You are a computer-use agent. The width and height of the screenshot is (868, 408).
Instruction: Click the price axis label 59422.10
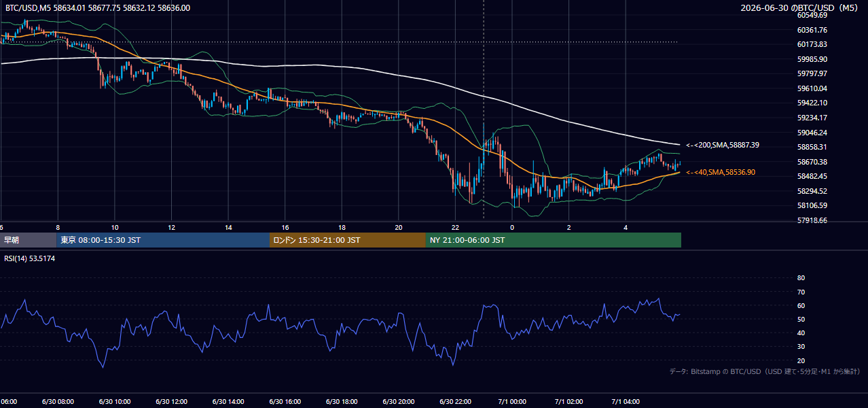[x=812, y=103]
